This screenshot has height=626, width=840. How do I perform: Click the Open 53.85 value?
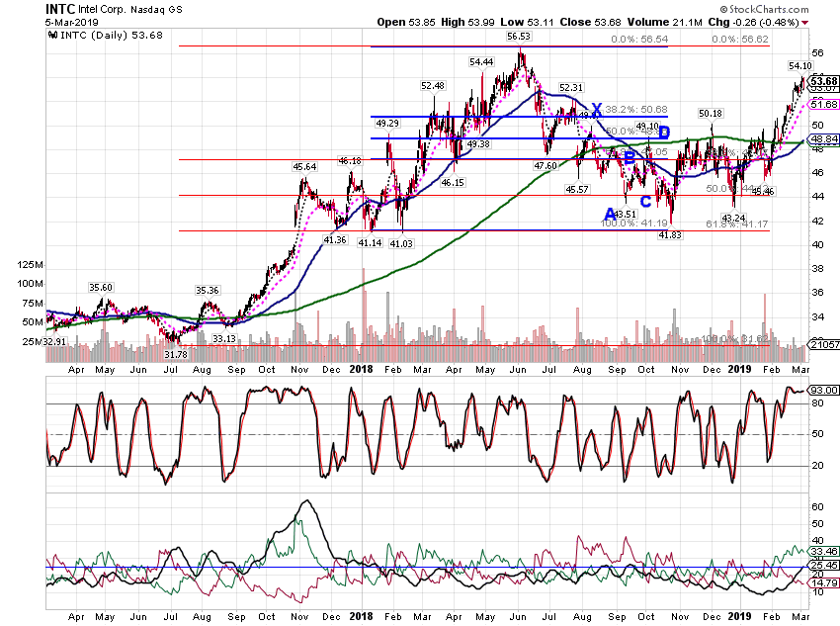pyautogui.click(x=406, y=23)
